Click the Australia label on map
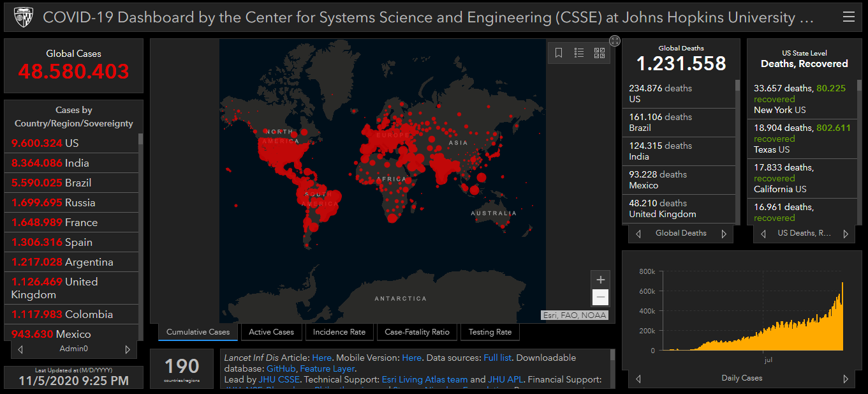The width and height of the screenshot is (868, 394). pyautogui.click(x=494, y=213)
